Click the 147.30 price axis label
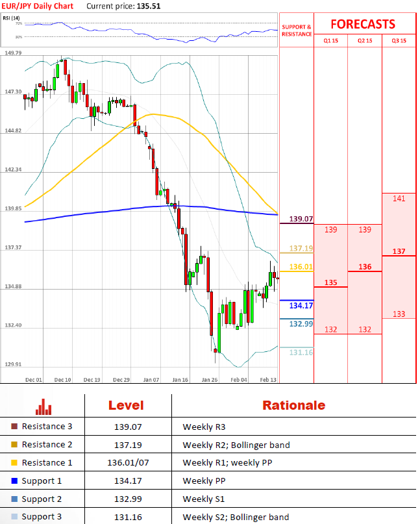The height and width of the screenshot is (524, 420). point(13,92)
